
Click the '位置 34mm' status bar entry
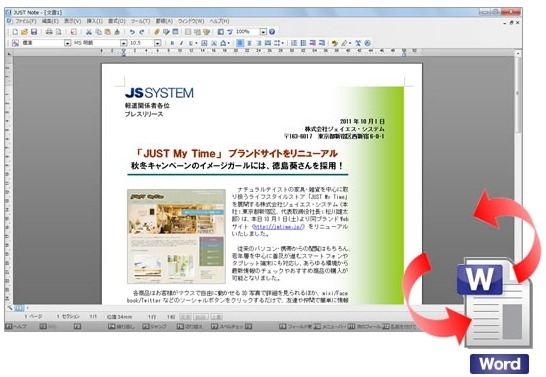click(119, 317)
